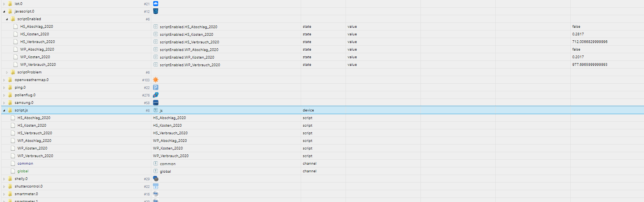Click the name text scriptEnabled.WP_Kosten_2020
The width and height of the screenshot is (644, 202).
click(x=187, y=57)
